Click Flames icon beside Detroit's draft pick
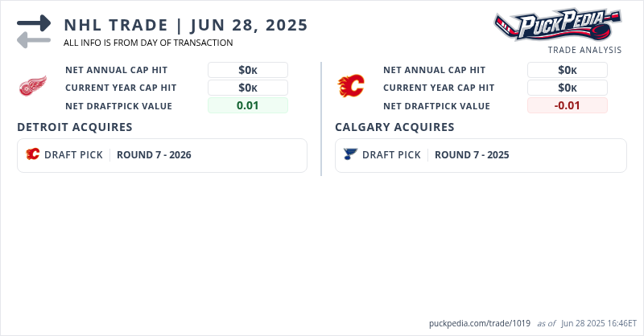Image resolution: width=644 pixels, height=336 pixels. (33, 155)
